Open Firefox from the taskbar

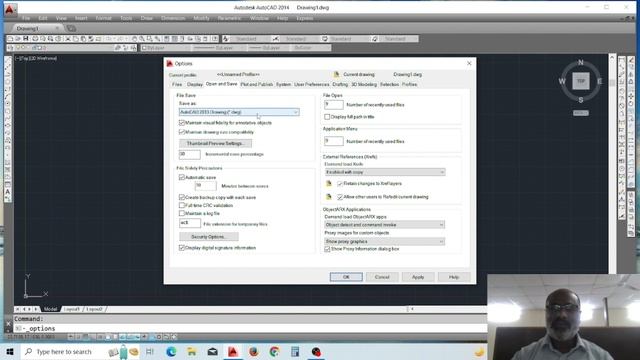click(253, 351)
